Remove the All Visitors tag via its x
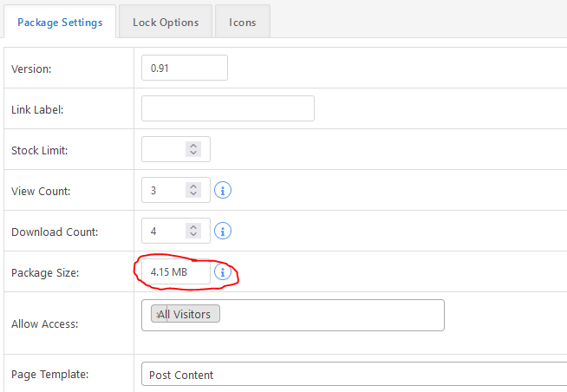The image size is (567, 392). tap(158, 315)
